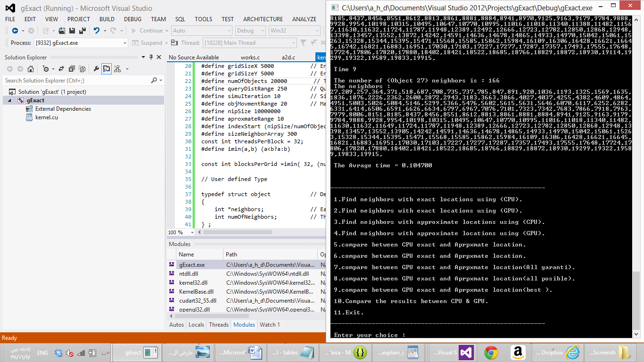
Task: Click the Home icon in Solution Explorer
Action: [31, 69]
